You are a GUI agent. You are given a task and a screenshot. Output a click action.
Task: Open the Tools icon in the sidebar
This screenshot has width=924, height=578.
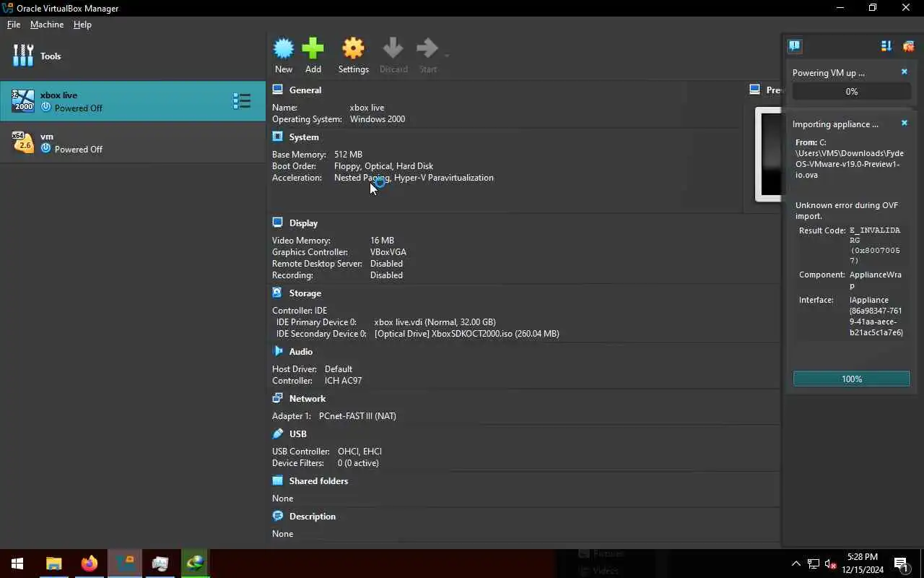23,56
